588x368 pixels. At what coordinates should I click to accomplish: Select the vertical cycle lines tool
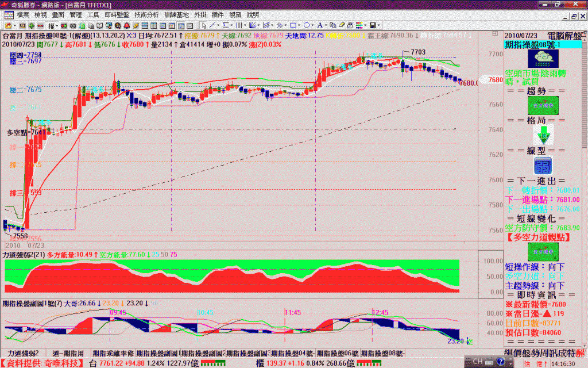click(239, 25)
